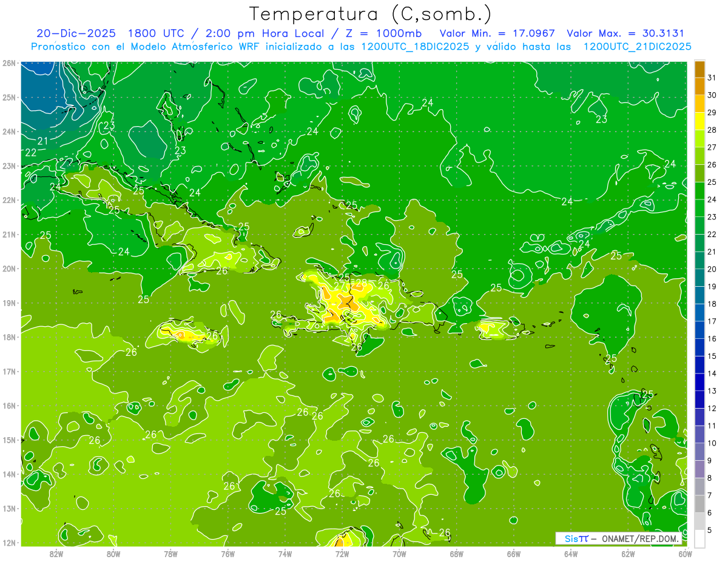728x562 pixels.
Task: Click the '70W' longitude axis label
Action: coord(399,554)
